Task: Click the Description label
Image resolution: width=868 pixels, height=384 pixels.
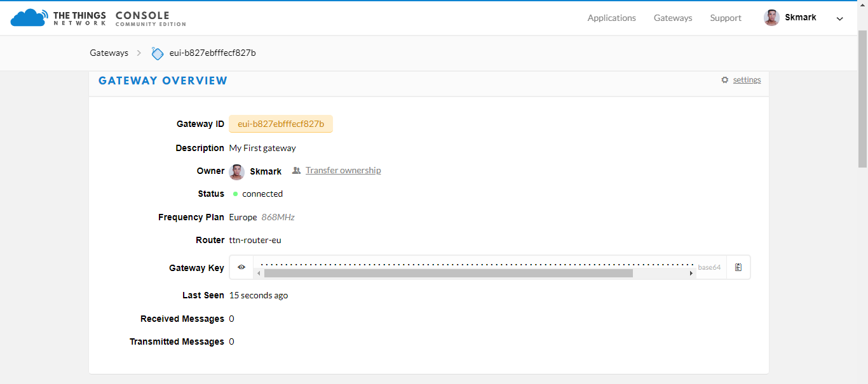Action: [x=200, y=148]
